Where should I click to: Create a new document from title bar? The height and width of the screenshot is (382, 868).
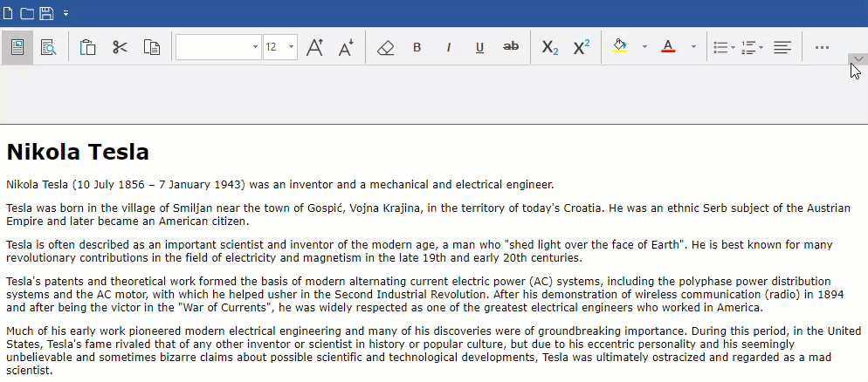tap(9, 13)
